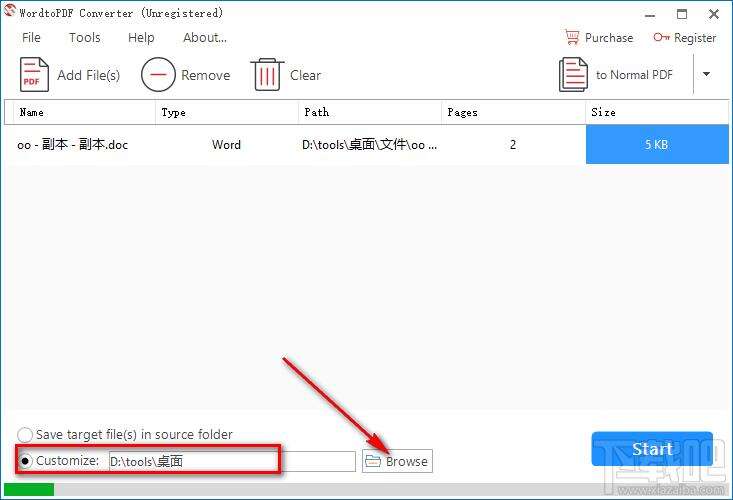This screenshot has width=733, height=500.
Task: Open the Tools menu
Action: [85, 37]
